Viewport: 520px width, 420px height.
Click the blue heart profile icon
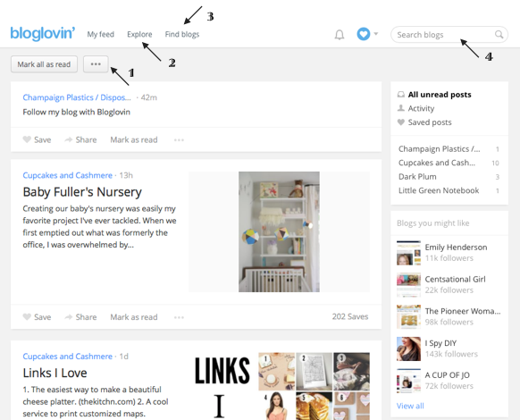pyautogui.click(x=364, y=34)
